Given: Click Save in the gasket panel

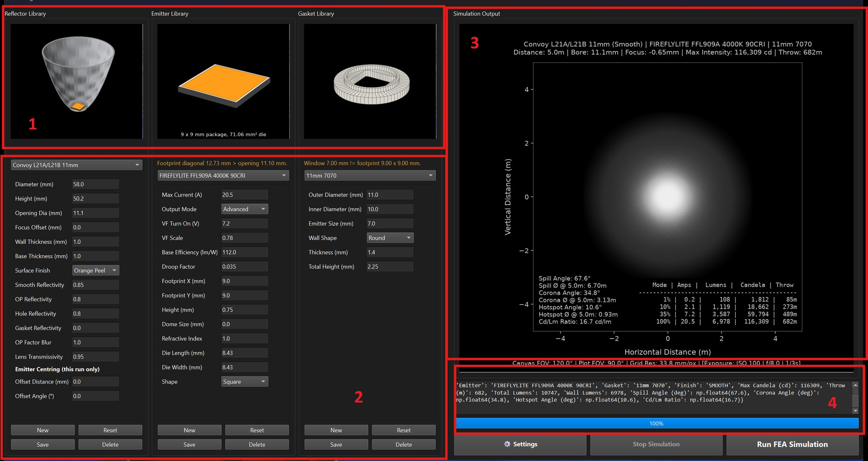Looking at the screenshot, I should click(336, 445).
